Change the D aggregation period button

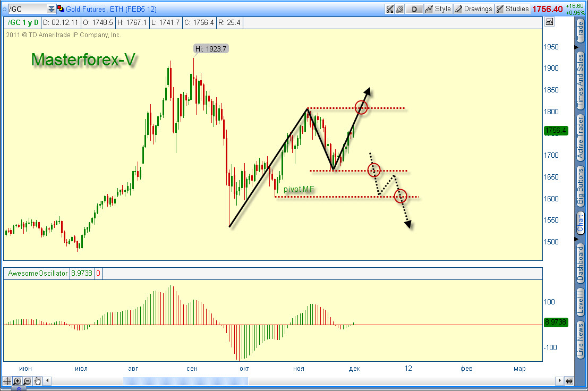click(414, 9)
